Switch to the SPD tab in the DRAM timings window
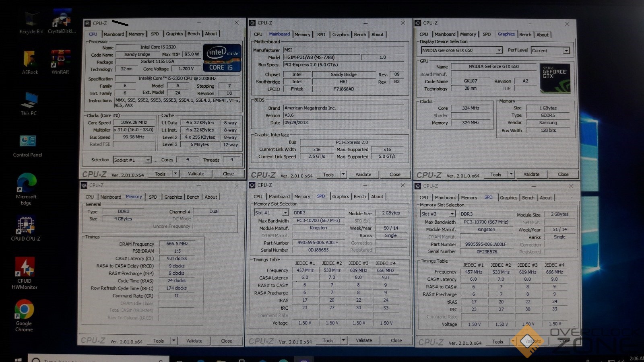 click(153, 197)
